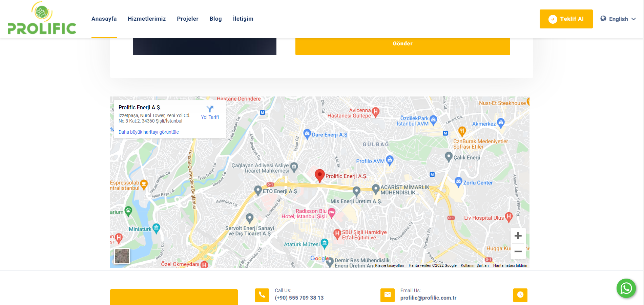Screen dimensions: 644x305
Task: Click Liv Hospital Ulus marker
Action: (x=508, y=217)
